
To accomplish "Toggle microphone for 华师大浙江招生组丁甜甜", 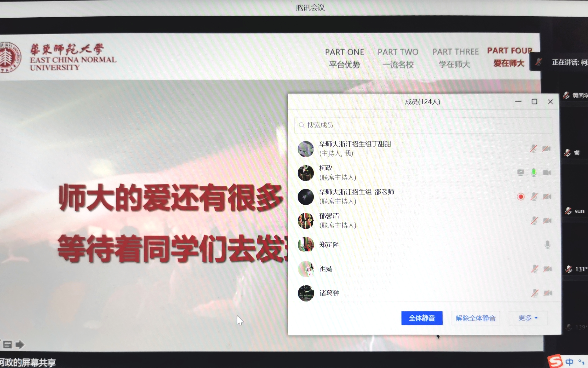I will coord(533,149).
